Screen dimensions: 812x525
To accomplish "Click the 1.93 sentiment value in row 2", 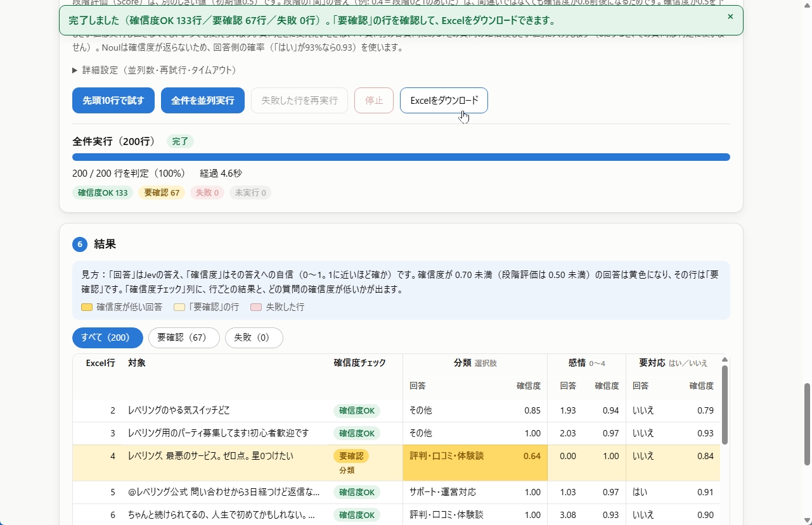I will [x=568, y=410].
